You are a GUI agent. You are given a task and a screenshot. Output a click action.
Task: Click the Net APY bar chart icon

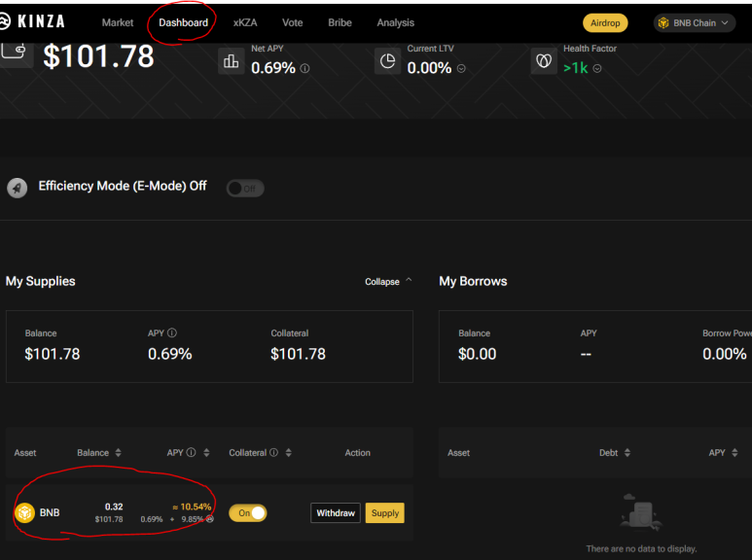point(231,61)
